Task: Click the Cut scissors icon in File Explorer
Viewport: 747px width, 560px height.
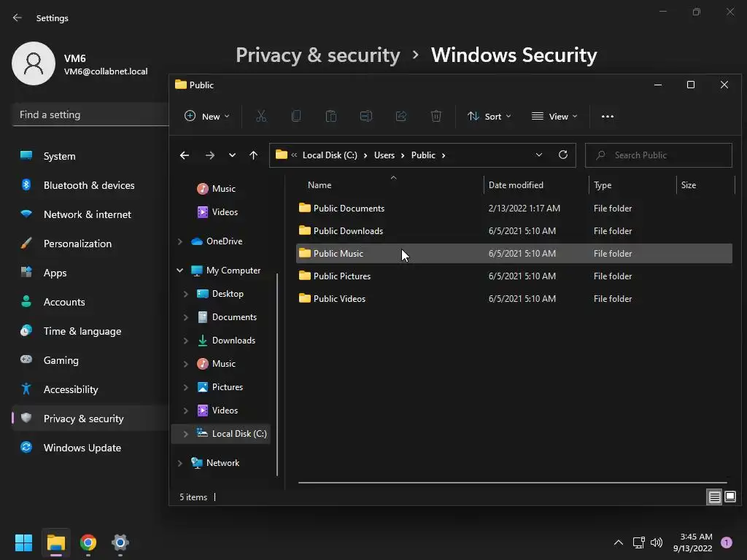Action: click(x=261, y=116)
